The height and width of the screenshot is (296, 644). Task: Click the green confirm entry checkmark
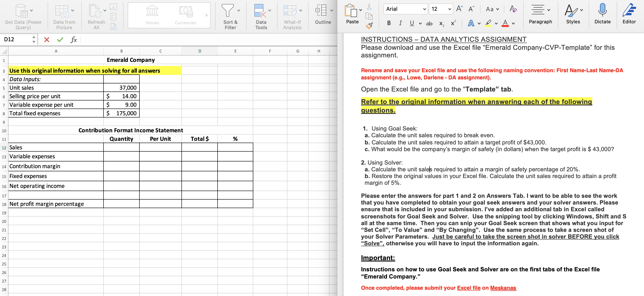coord(60,39)
